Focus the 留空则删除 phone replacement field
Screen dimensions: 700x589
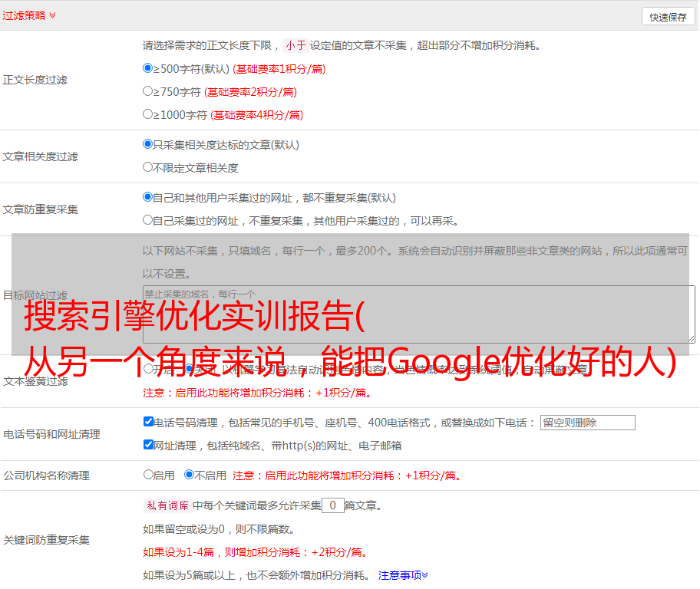pos(587,423)
